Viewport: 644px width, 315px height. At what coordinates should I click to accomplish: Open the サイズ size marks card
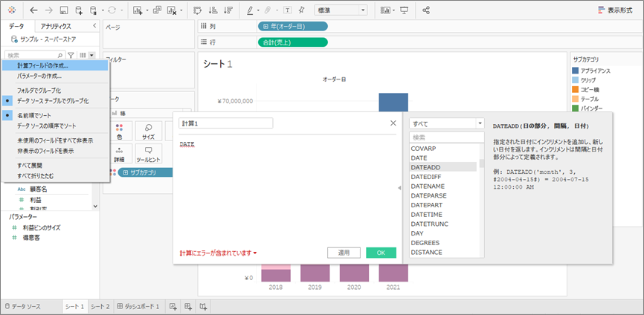tap(148, 131)
